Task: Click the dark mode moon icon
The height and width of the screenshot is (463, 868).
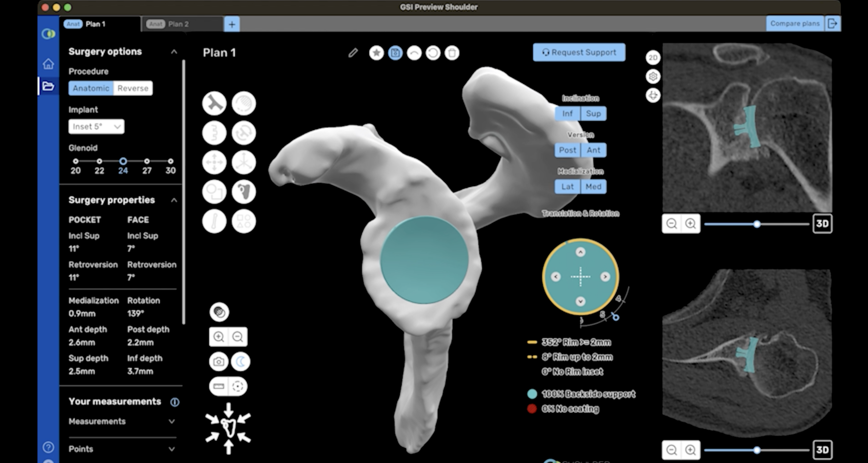Action: 240,361
